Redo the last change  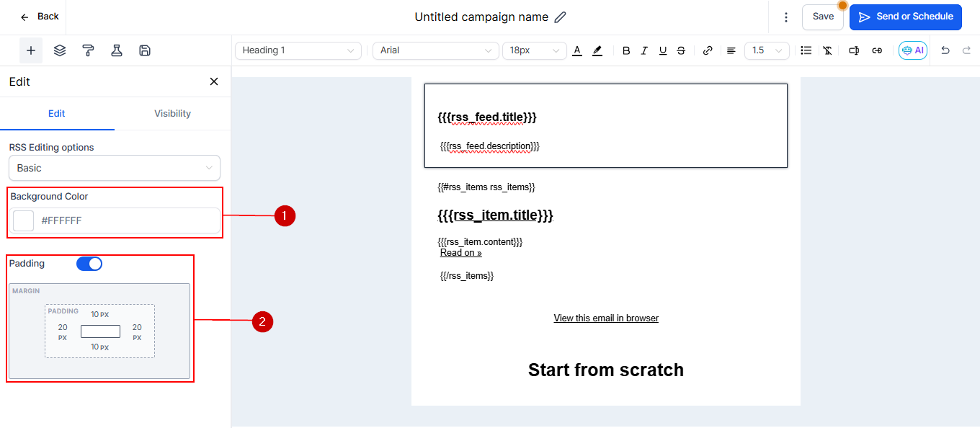pyautogui.click(x=967, y=50)
